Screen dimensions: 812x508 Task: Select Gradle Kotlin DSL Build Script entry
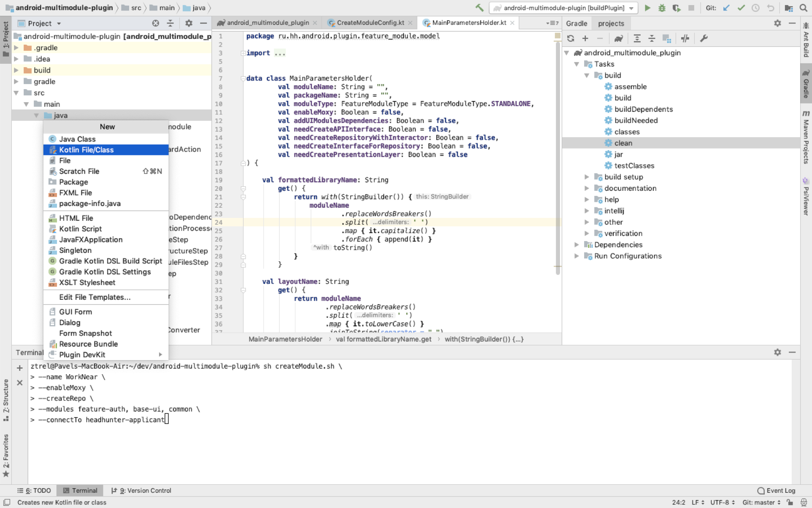point(106,261)
